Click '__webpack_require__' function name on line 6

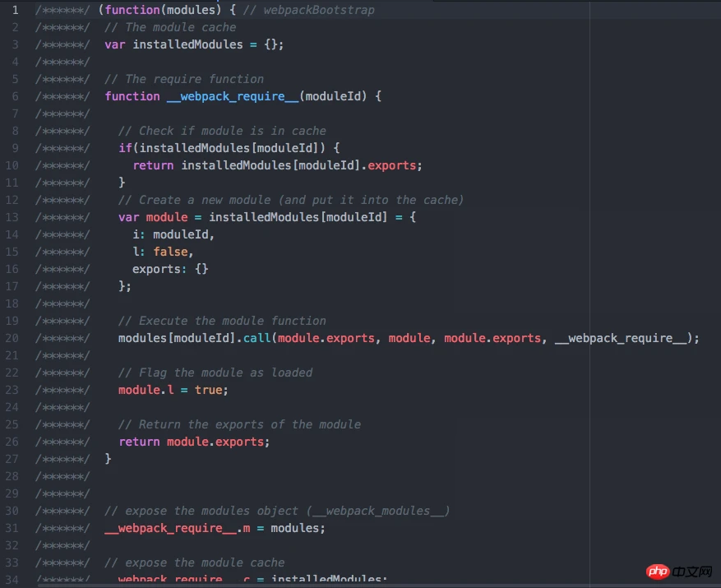click(x=233, y=96)
